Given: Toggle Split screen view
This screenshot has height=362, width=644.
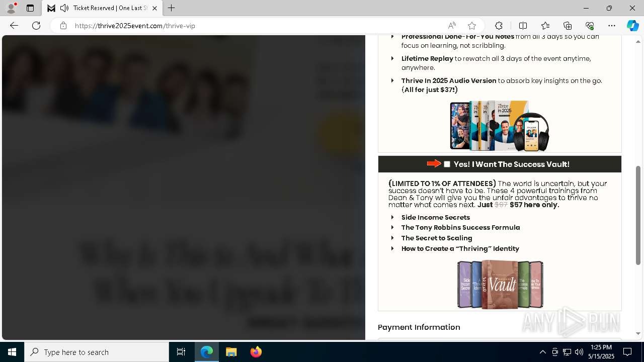Looking at the screenshot, I should pyautogui.click(x=523, y=26).
